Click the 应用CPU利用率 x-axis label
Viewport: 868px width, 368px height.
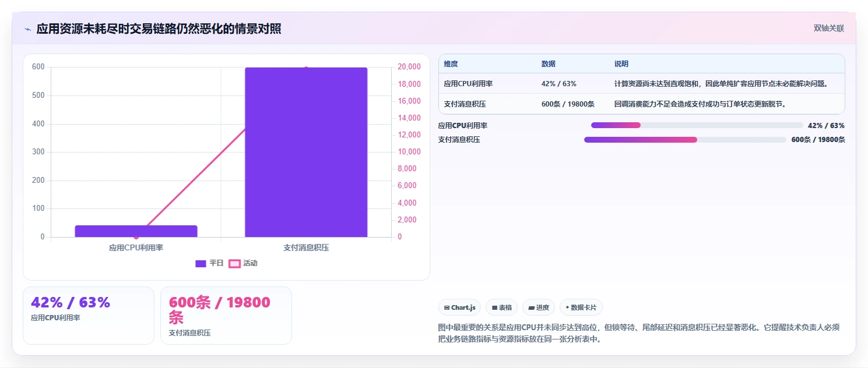(x=136, y=247)
